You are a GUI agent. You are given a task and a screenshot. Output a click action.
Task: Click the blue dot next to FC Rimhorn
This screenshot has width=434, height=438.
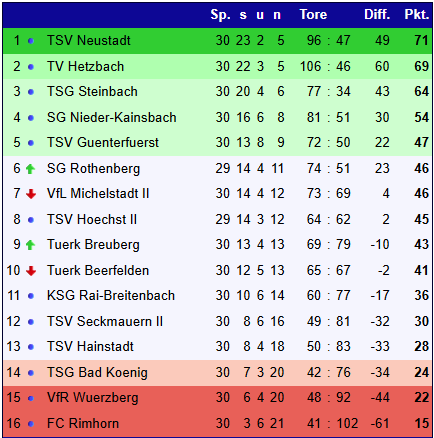tap(31, 424)
